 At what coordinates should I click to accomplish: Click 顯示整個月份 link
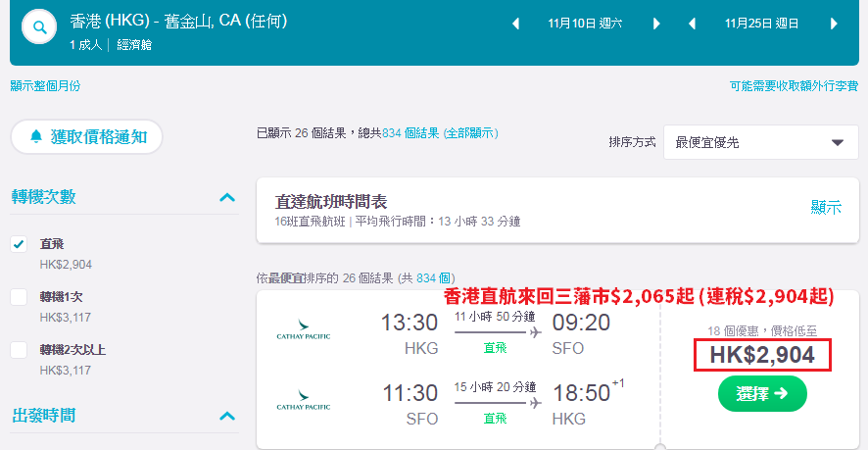coord(45,86)
